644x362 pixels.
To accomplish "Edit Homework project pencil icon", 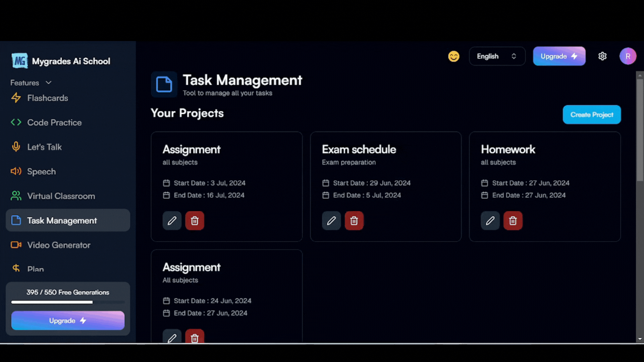I will (490, 221).
